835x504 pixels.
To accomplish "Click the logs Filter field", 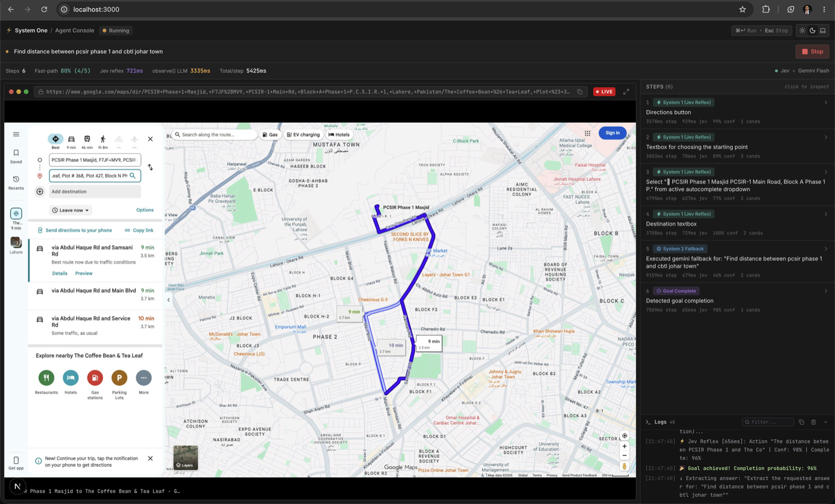I will tap(768, 422).
